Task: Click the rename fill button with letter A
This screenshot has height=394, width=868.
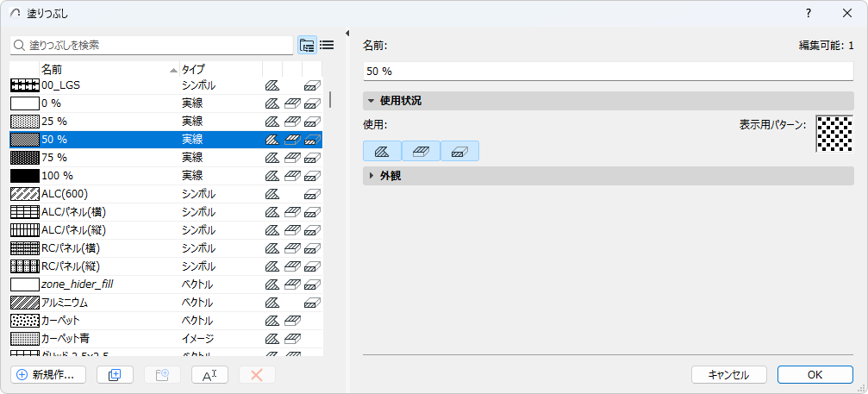Action: click(x=209, y=375)
